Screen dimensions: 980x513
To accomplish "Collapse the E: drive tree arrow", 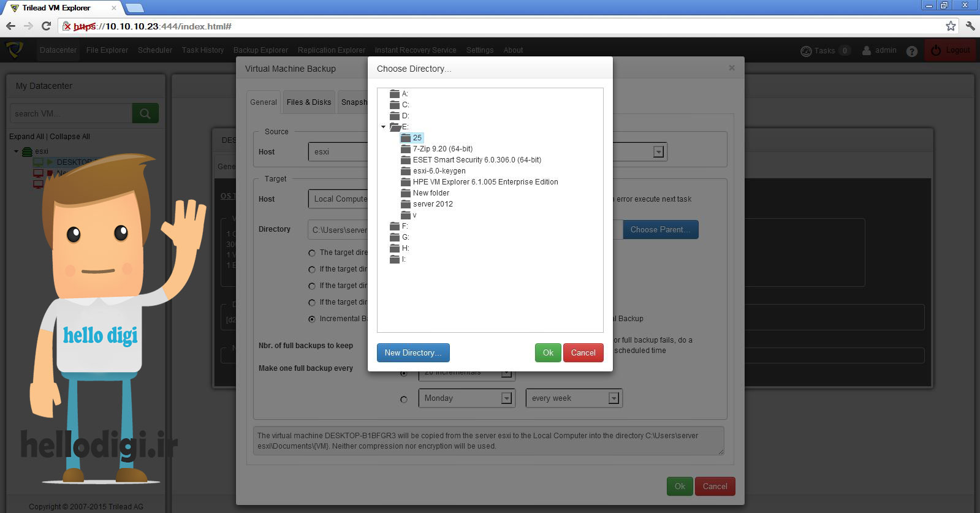I will pyautogui.click(x=384, y=127).
